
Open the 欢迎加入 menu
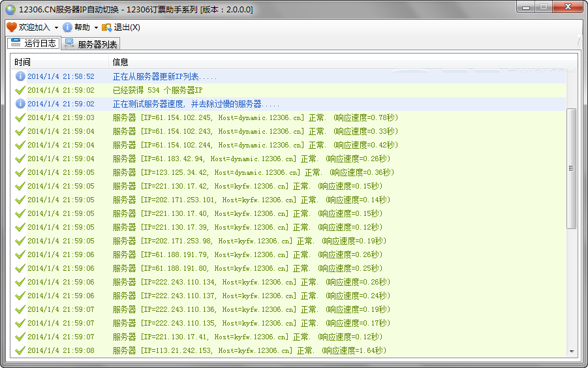(x=34, y=27)
